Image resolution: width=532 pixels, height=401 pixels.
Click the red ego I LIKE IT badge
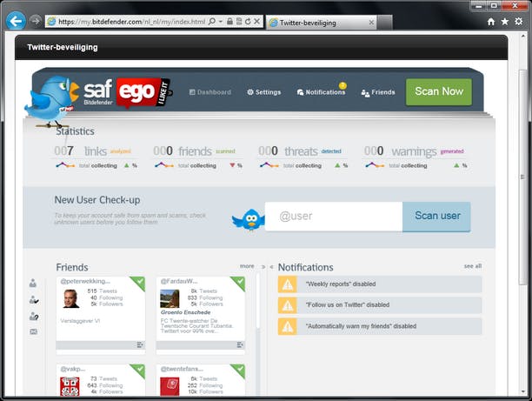click(143, 92)
